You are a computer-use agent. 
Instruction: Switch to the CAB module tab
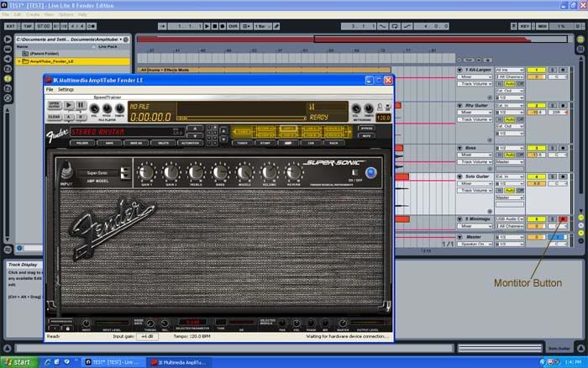311,143
